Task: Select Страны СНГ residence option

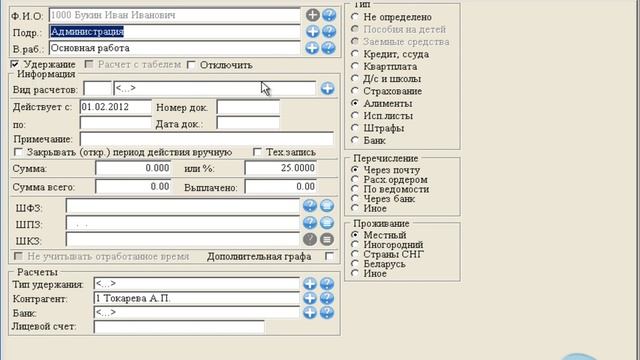Action: coord(355,254)
